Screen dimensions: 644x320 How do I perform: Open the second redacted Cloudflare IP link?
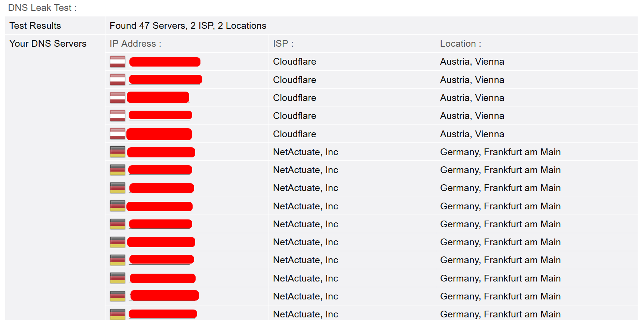166,79
